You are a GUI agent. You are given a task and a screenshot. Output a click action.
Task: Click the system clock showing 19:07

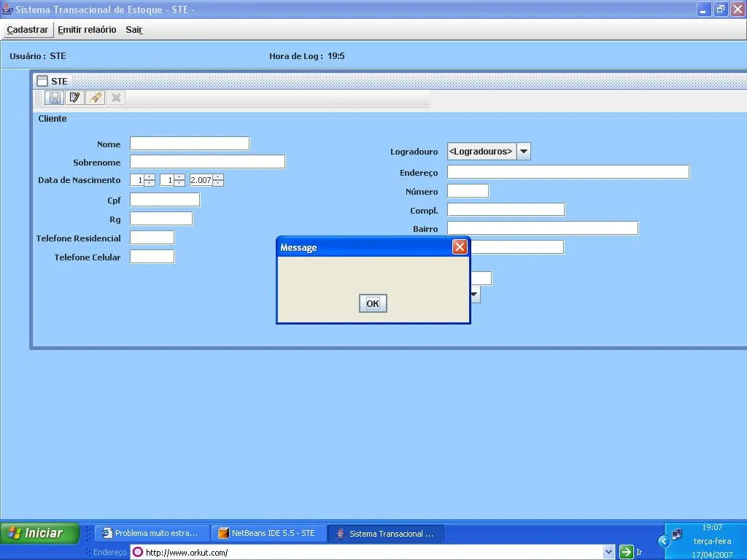coord(712,527)
